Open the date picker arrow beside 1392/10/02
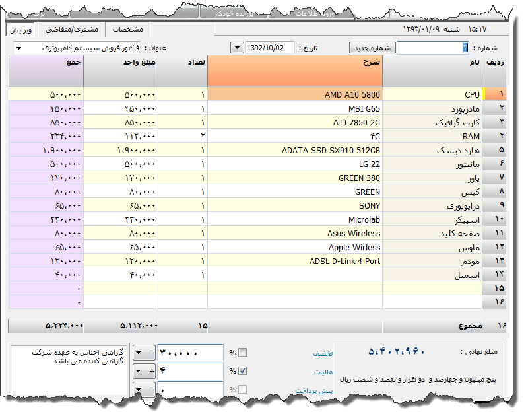This screenshot has height=420, width=524. click(238, 48)
